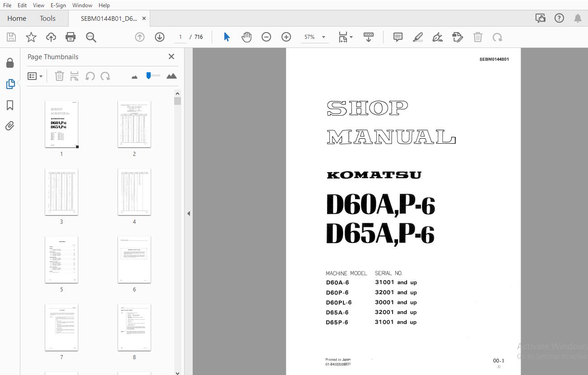Select page 1 thumbnail
Image resolution: width=588 pixels, height=375 pixels.
(62, 124)
